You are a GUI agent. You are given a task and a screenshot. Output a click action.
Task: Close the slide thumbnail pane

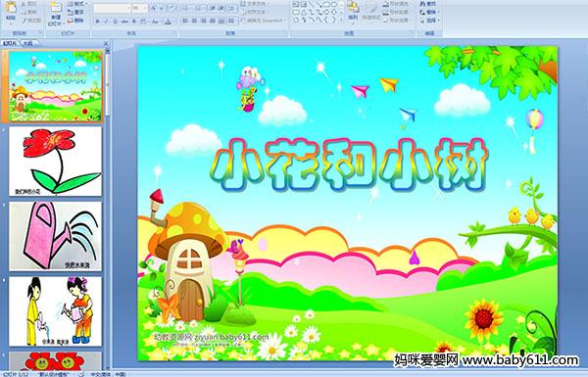point(106,43)
